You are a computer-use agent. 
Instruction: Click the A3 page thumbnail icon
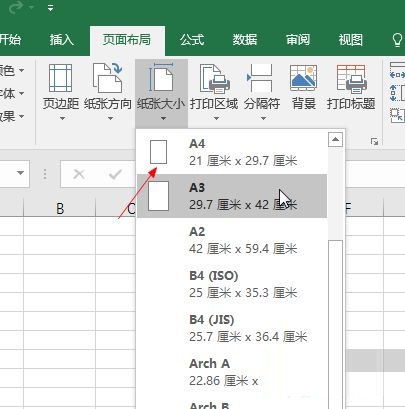pyautogui.click(x=158, y=196)
